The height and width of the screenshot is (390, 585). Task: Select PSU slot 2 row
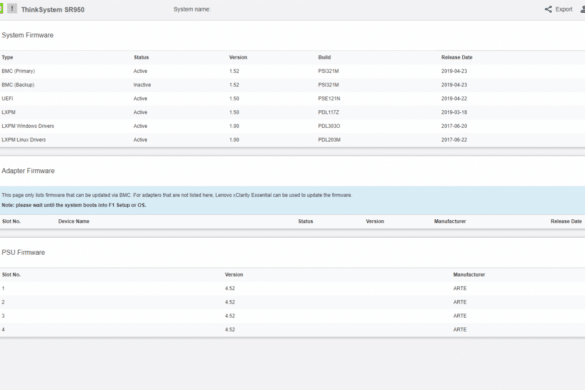pyautogui.click(x=292, y=302)
